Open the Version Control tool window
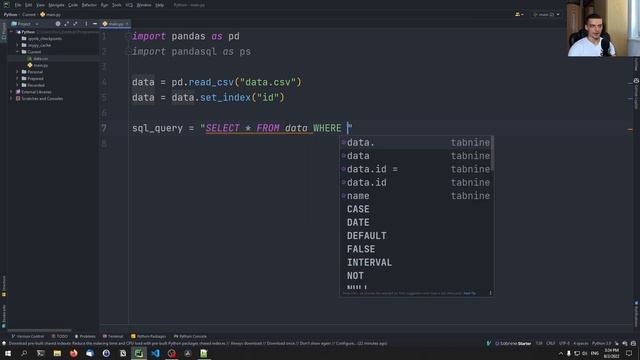The height and width of the screenshot is (360, 640). coord(28,336)
